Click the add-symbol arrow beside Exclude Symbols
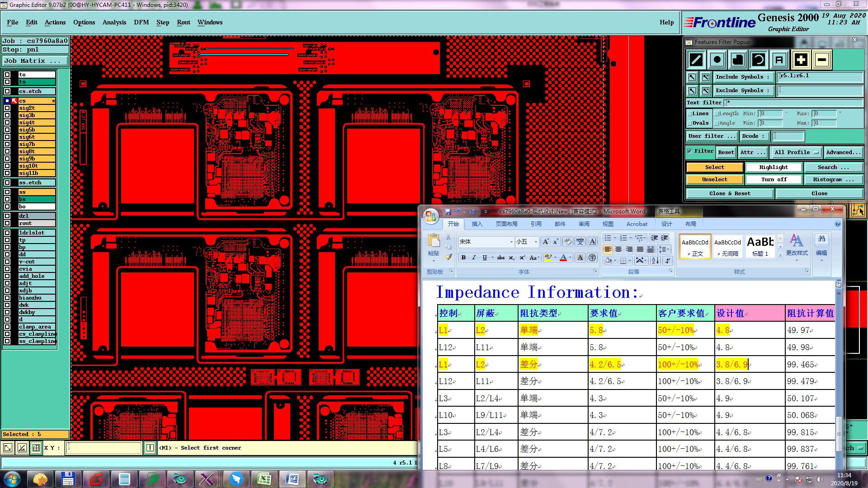Image resolution: width=868 pixels, height=488 pixels. pyautogui.click(x=705, y=91)
